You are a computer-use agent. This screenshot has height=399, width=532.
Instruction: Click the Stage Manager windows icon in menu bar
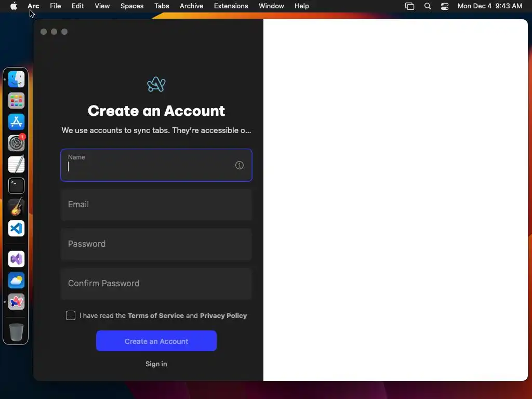[409, 6]
